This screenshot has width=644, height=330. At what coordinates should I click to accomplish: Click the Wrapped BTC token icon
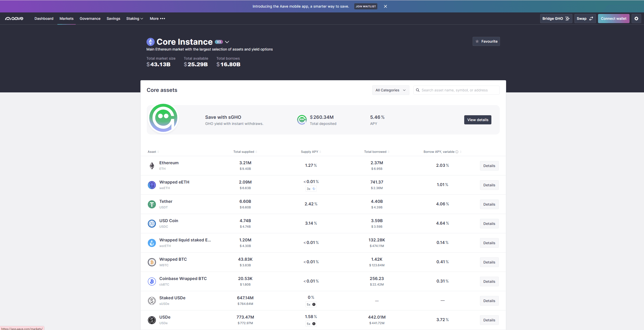[x=152, y=262]
